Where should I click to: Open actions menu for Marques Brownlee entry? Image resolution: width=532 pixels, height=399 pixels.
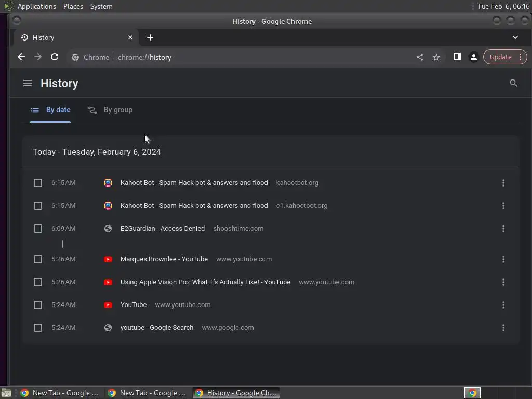[x=503, y=259]
